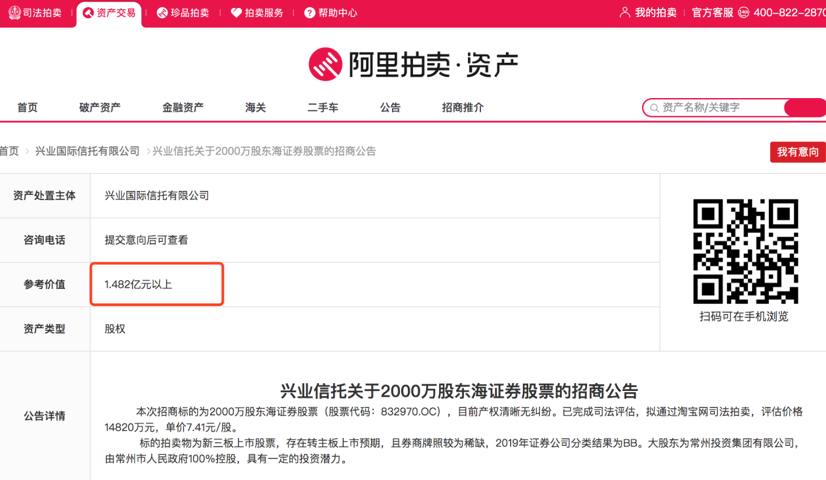Click 首页 in the breadcrumb

9,151
